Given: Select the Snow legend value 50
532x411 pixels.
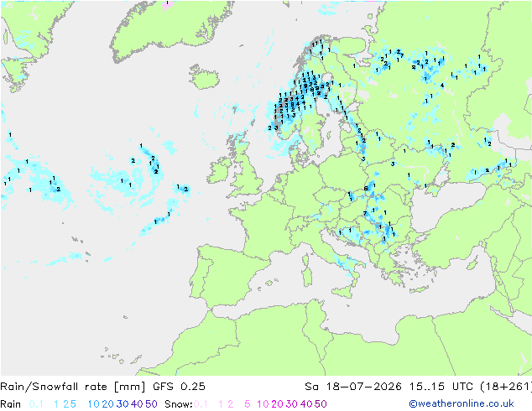Looking at the screenshot, I should (321, 404).
